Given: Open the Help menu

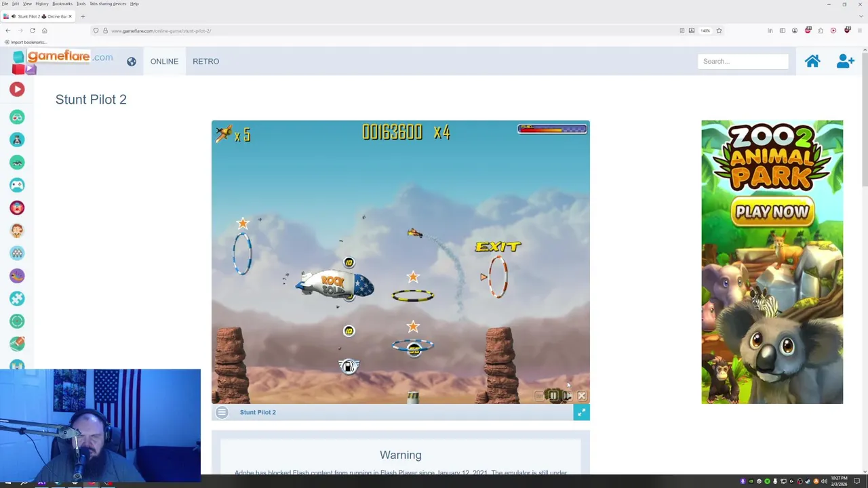Looking at the screenshot, I should (x=134, y=4).
